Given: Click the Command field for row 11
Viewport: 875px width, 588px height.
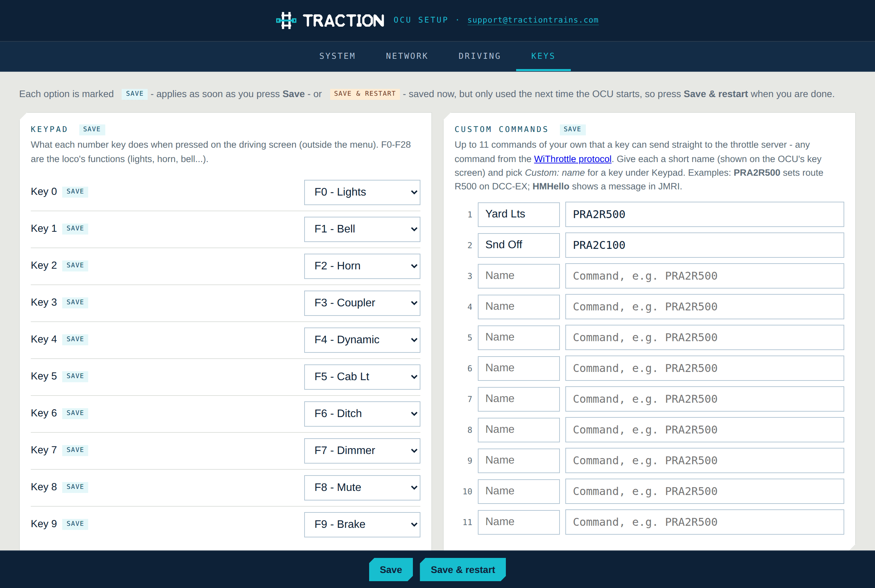Looking at the screenshot, I should coord(704,522).
